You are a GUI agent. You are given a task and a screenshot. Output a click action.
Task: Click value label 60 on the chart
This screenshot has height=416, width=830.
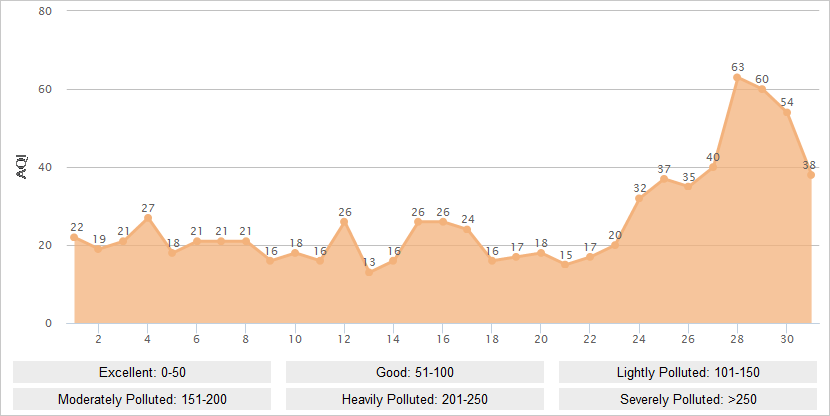pyautogui.click(x=762, y=79)
